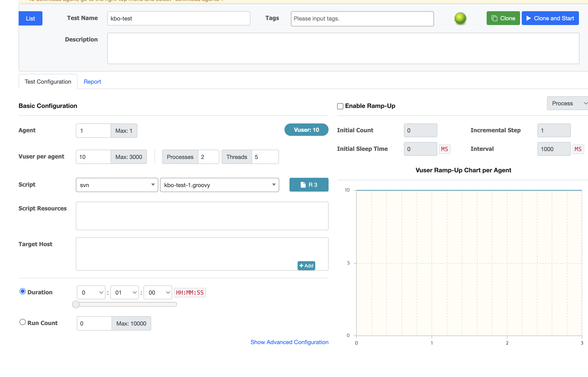Open the svn script source dropdown

coord(117,185)
